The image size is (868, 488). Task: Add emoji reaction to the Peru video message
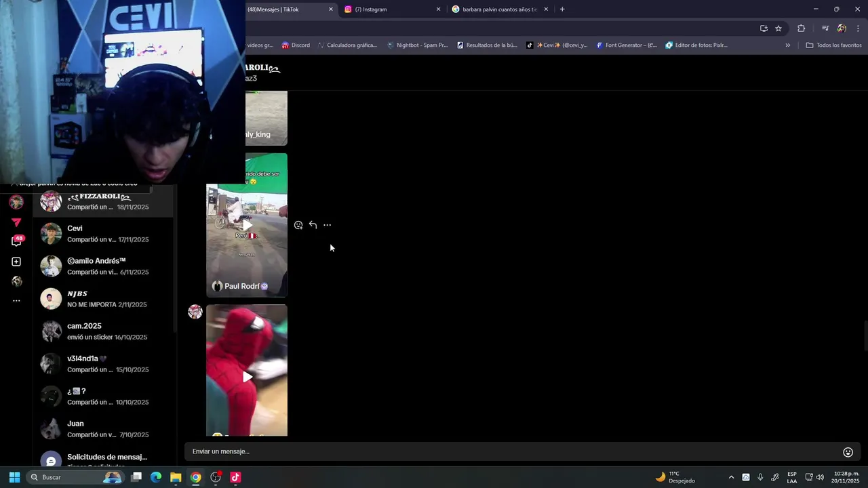[298, 225]
